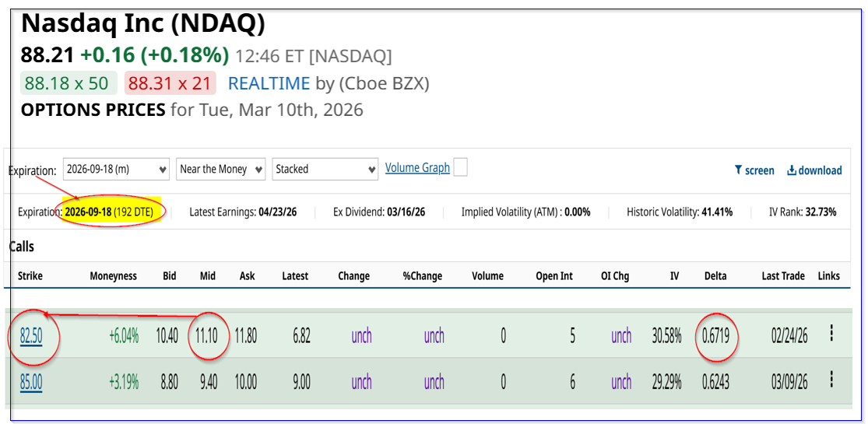Open the Stacked view dropdown

point(325,169)
